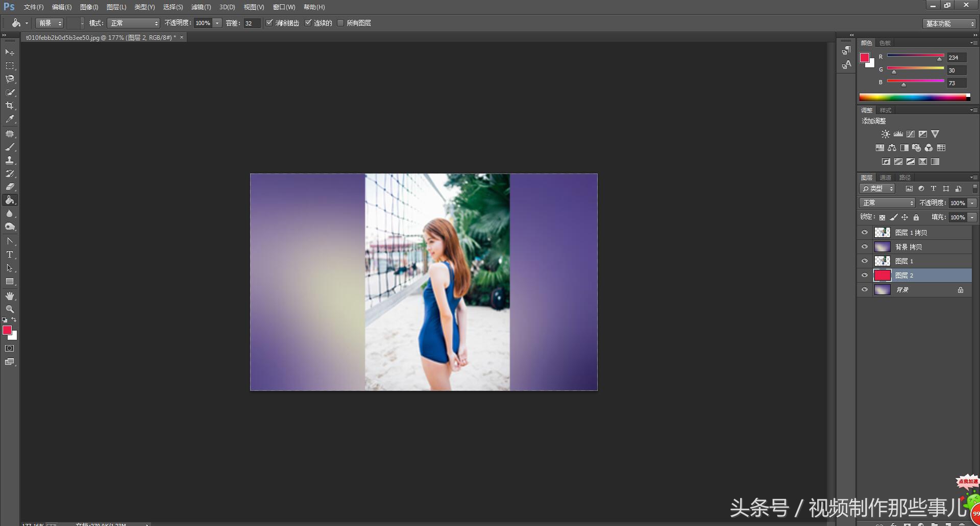Pick the Zoom tool in toolbar
The height and width of the screenshot is (526, 980).
10,309
